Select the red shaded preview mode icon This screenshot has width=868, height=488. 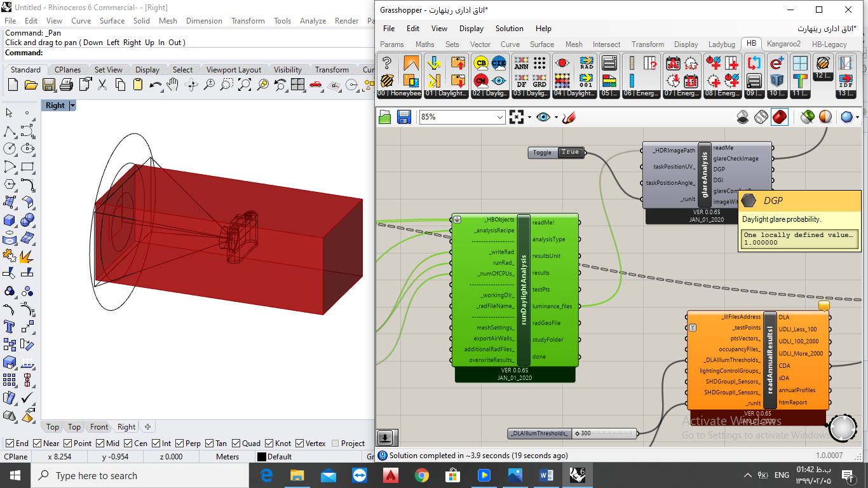coord(780,117)
